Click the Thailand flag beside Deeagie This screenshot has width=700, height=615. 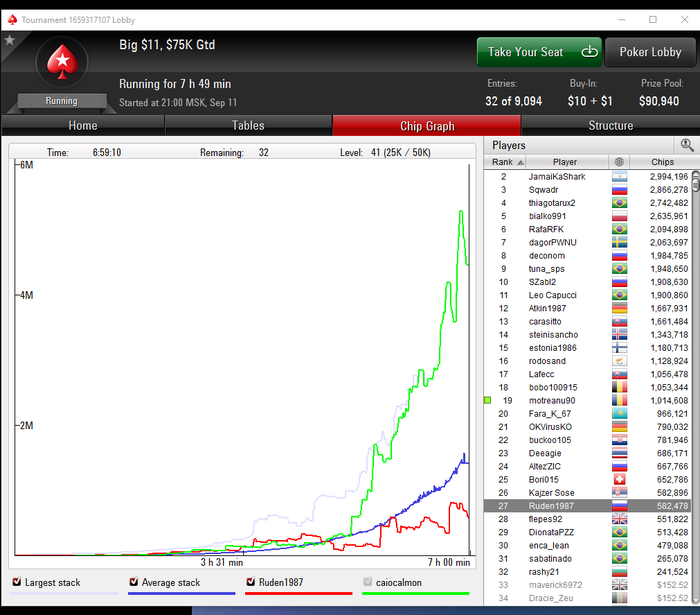pos(619,453)
